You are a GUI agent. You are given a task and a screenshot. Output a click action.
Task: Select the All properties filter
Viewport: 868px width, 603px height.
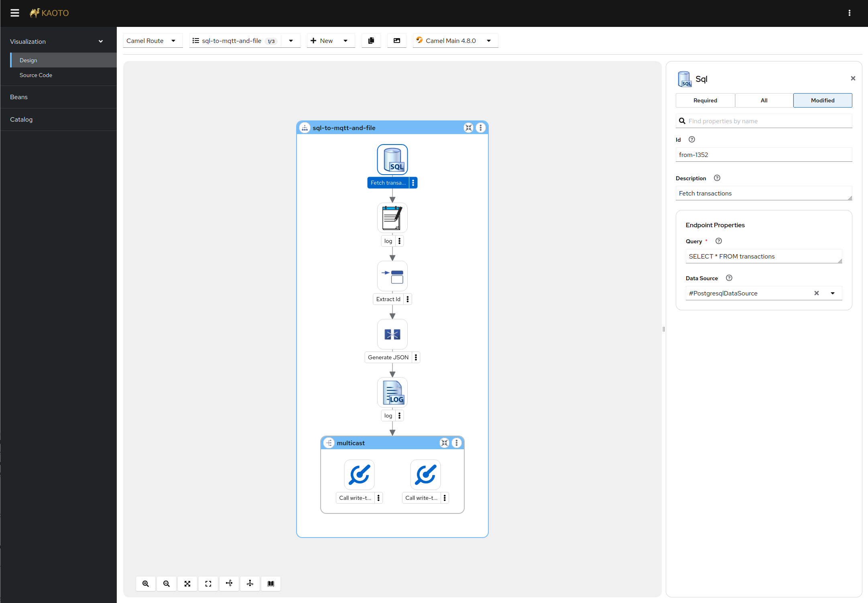coord(764,100)
